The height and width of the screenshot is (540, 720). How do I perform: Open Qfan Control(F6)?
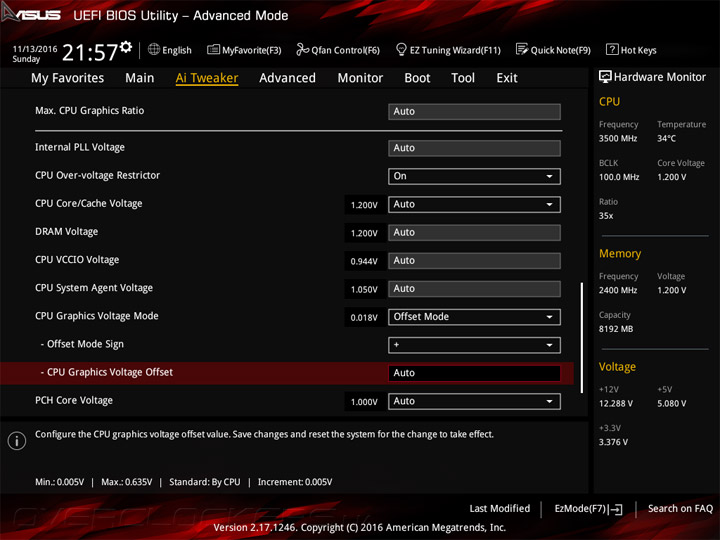(x=345, y=50)
